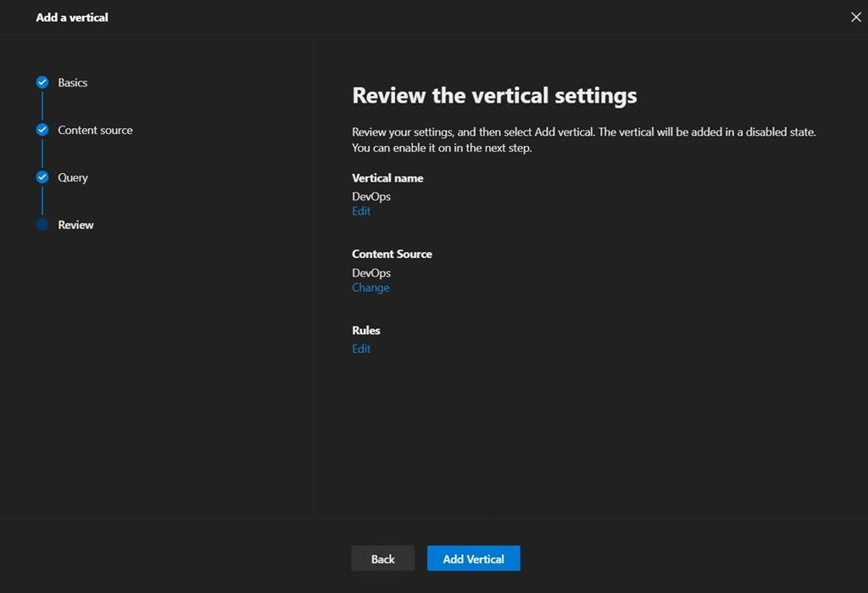Click the Add a vertical title

click(x=72, y=18)
